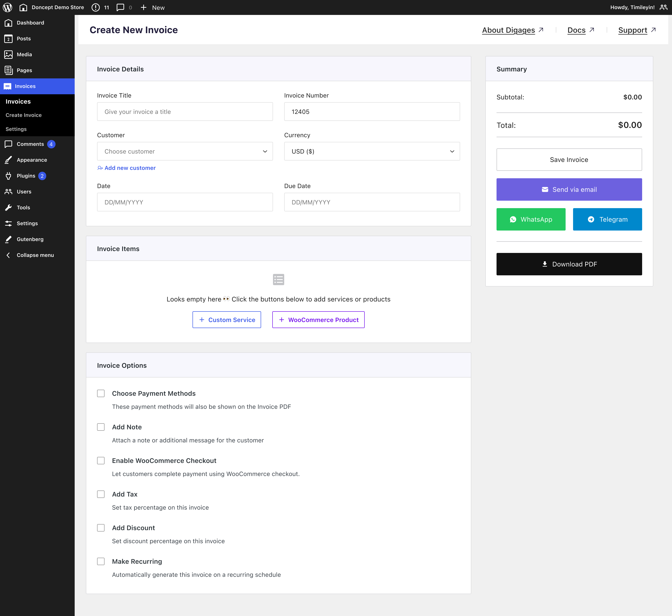Add a WooCommerce Product item
Viewport: 672px width, 616px height.
(318, 320)
